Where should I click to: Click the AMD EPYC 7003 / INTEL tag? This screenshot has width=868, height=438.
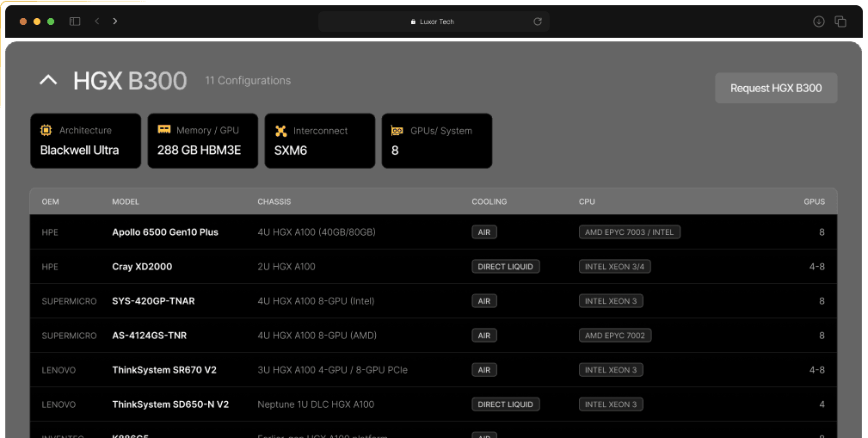(x=630, y=232)
